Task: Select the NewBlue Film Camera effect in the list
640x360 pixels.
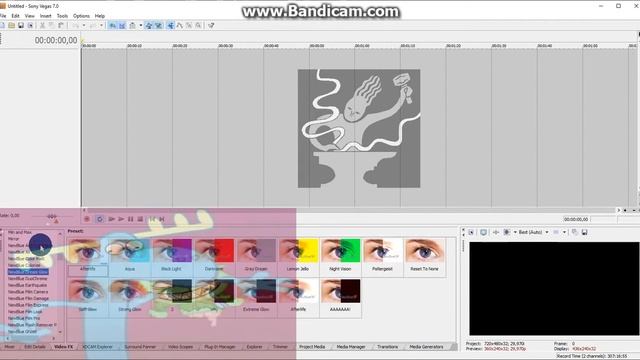Action: click(28, 292)
